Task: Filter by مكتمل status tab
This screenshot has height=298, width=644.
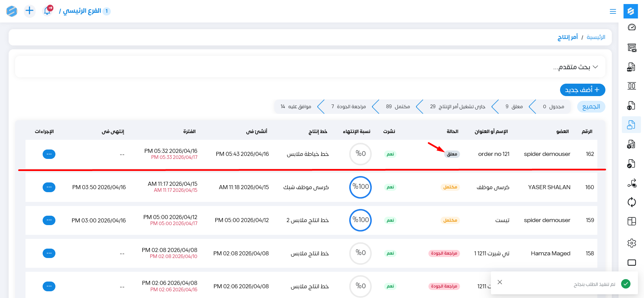Action: 398,107
